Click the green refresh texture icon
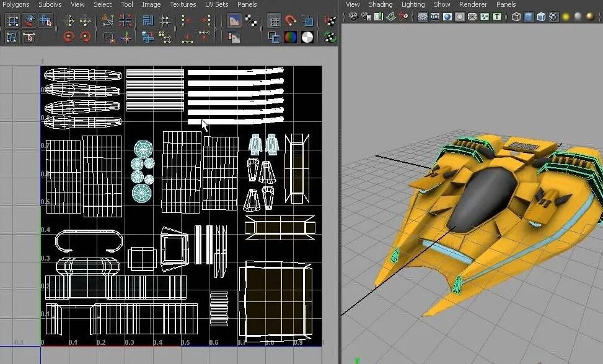 point(330,37)
